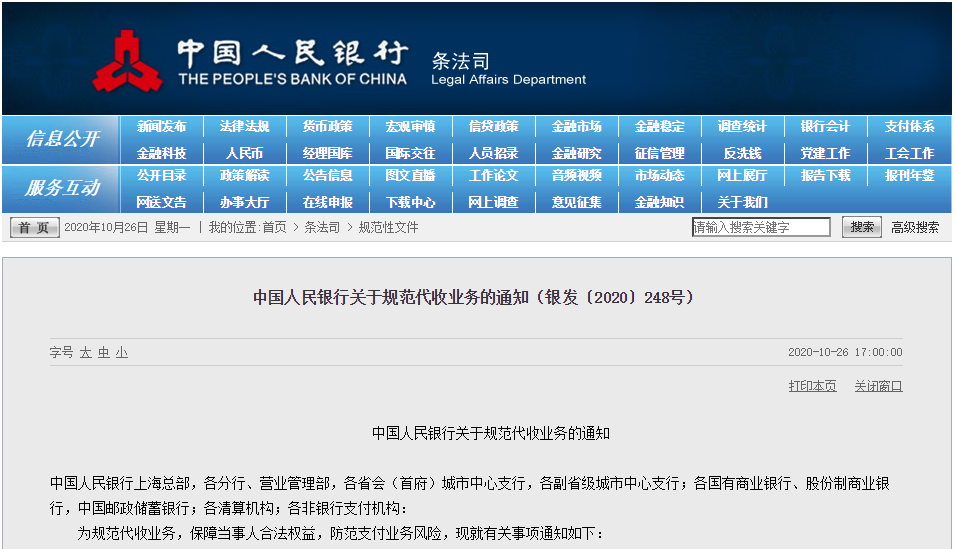Open 图文直播 page
Screen dimensions: 956x549
(x=410, y=175)
